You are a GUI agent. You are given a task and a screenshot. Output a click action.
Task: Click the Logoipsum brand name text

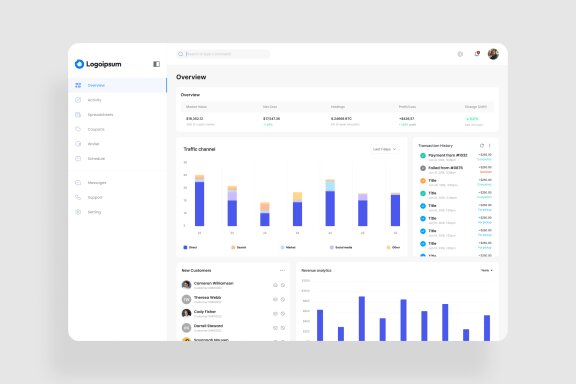104,64
